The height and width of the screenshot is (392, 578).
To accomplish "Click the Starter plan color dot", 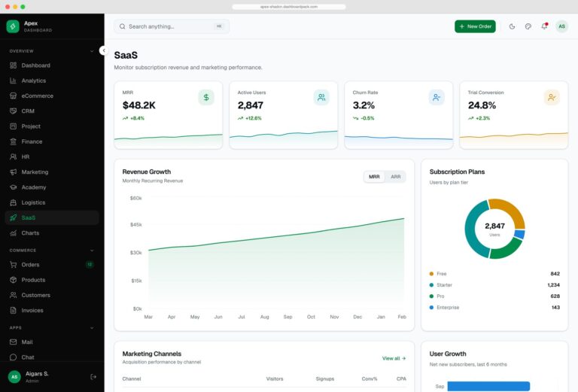I will click(431, 285).
